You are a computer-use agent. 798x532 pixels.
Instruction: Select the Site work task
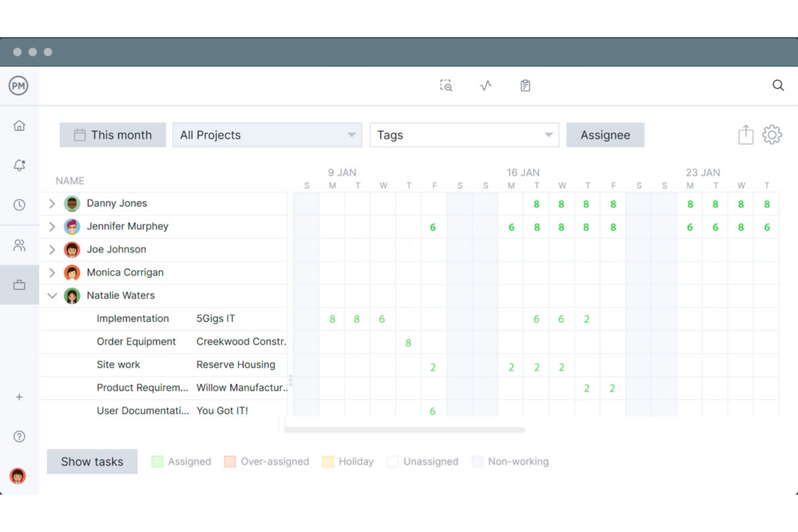tap(118, 364)
